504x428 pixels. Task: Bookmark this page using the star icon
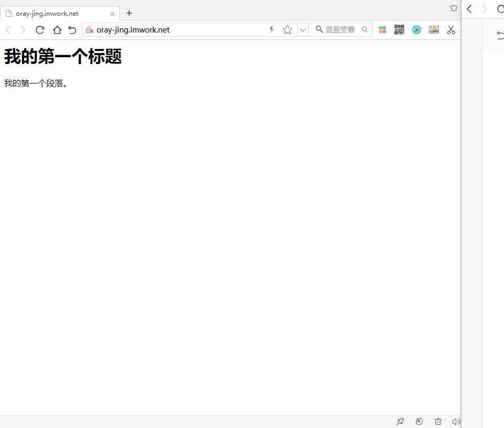287,29
